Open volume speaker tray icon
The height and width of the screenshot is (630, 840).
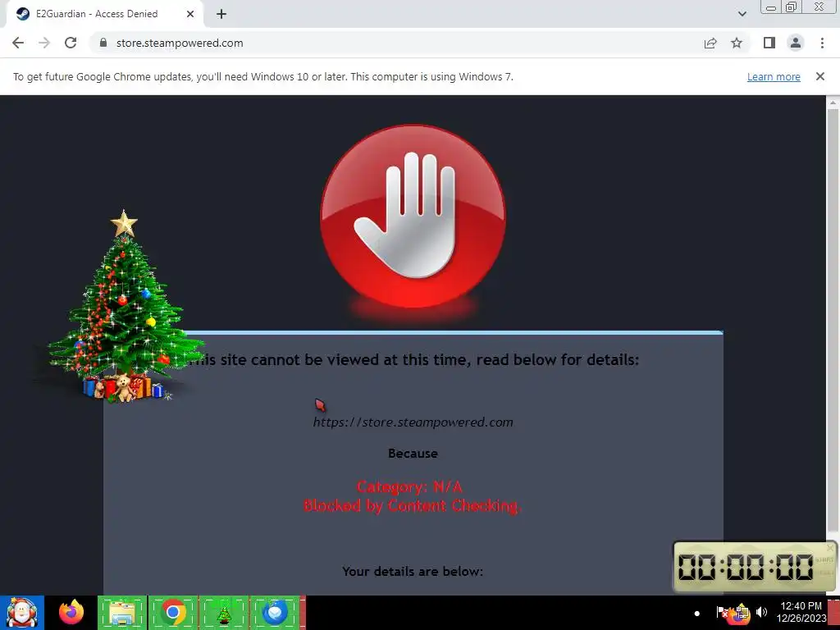(761, 612)
